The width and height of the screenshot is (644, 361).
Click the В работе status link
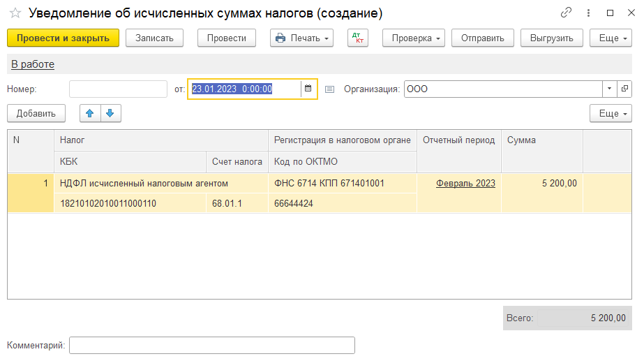33,64
